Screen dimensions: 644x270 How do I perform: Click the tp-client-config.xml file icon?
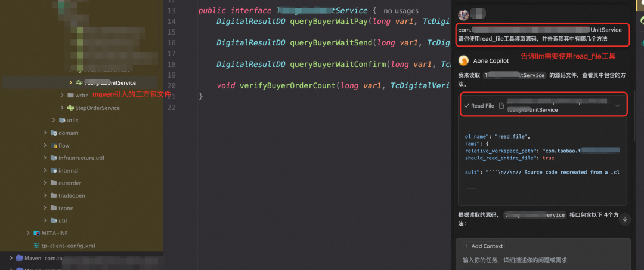[x=37, y=246]
